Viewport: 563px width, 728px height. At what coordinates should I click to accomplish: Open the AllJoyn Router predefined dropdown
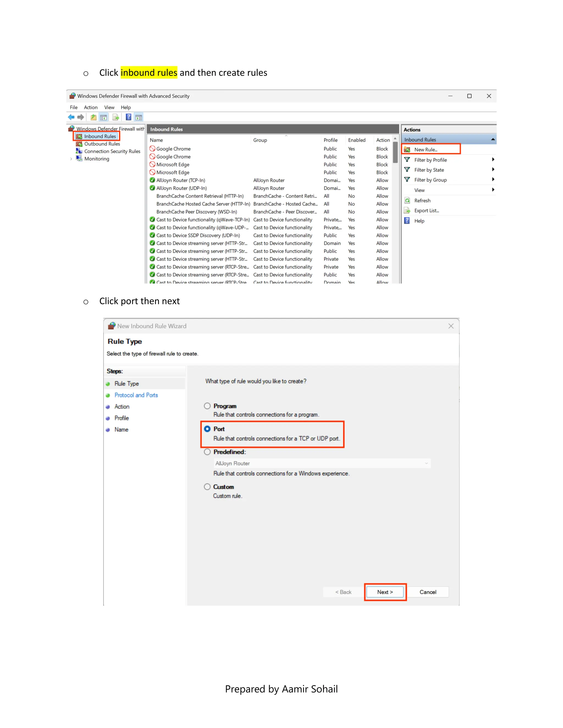[x=322, y=463]
